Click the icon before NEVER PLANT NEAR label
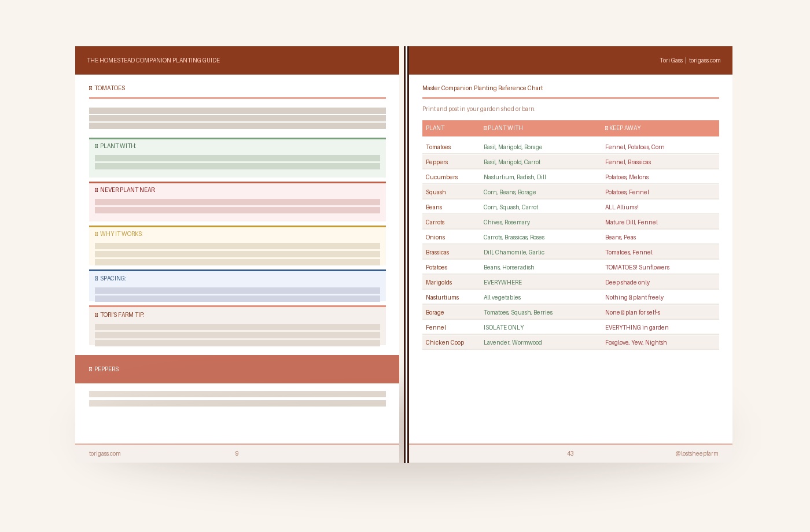 (x=97, y=190)
